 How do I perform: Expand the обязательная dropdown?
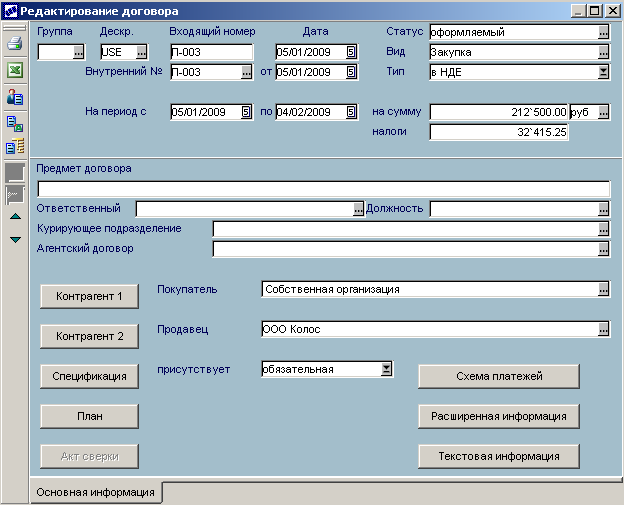coord(386,369)
